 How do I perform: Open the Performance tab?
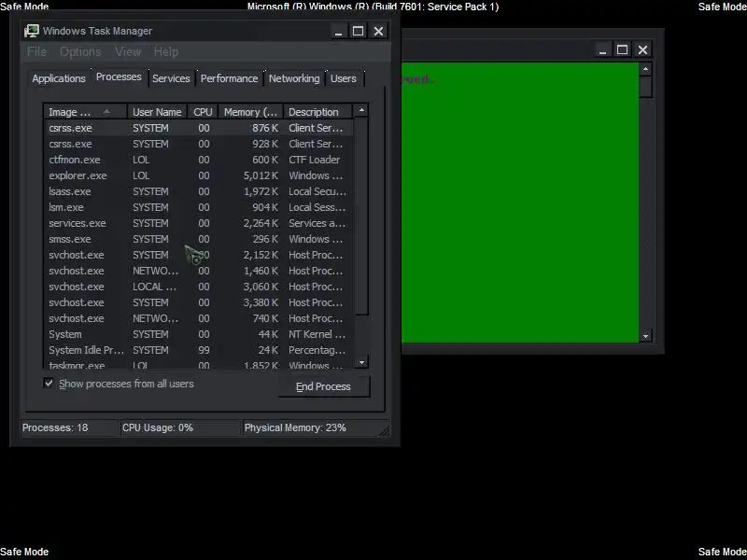point(229,78)
